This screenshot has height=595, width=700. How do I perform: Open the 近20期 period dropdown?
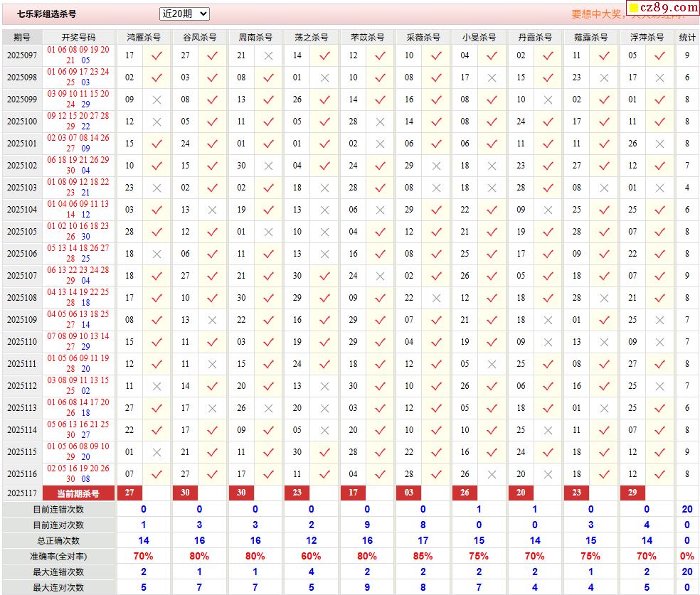point(184,14)
